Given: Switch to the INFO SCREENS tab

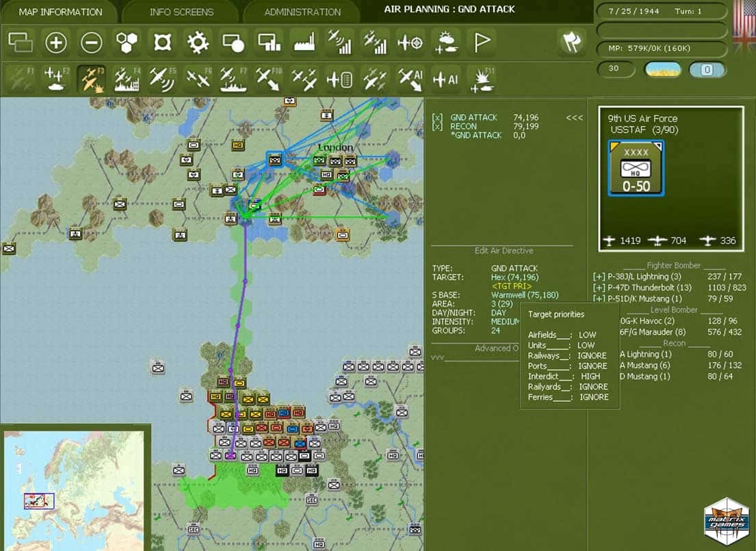Looking at the screenshot, I should pos(181,12).
